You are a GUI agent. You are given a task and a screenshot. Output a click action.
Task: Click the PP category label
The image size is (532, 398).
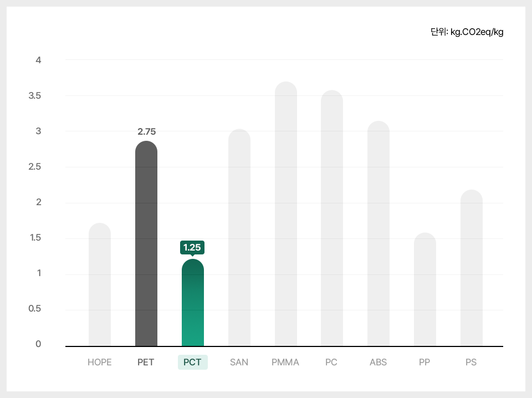click(x=424, y=363)
